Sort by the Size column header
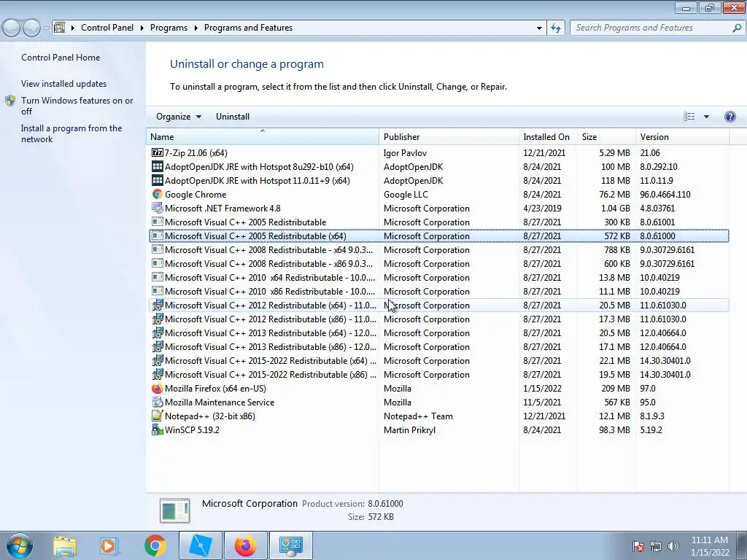Image resolution: width=747 pixels, height=560 pixels. click(606, 136)
